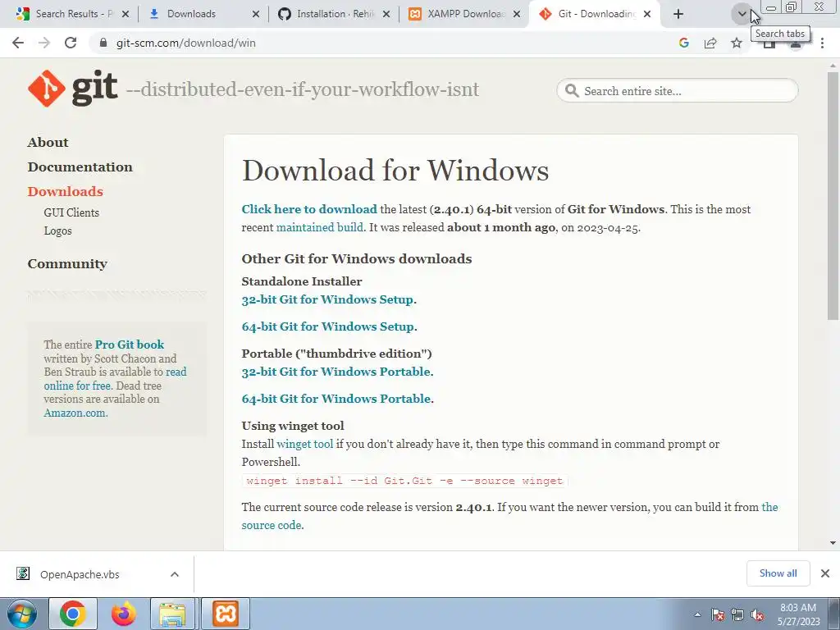Click the side panel toolbar icon
Screen dimensions: 840x630
click(x=769, y=44)
